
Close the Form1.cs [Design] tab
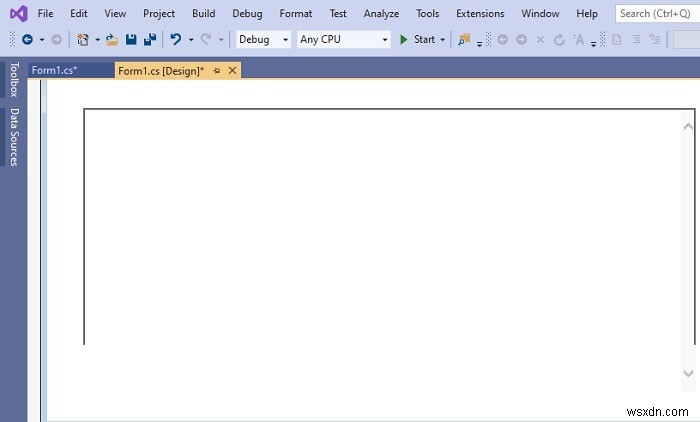pos(232,71)
